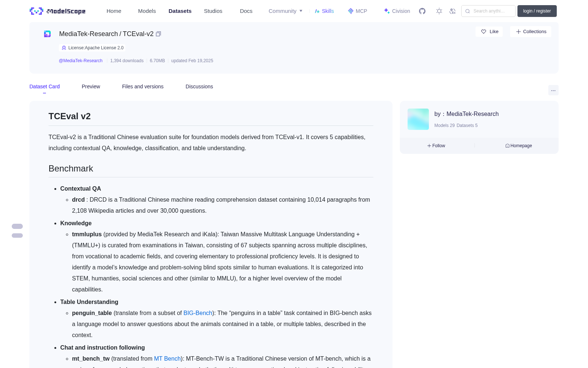Click Models 29 count in sidebar
588x368 pixels.
coord(444,125)
